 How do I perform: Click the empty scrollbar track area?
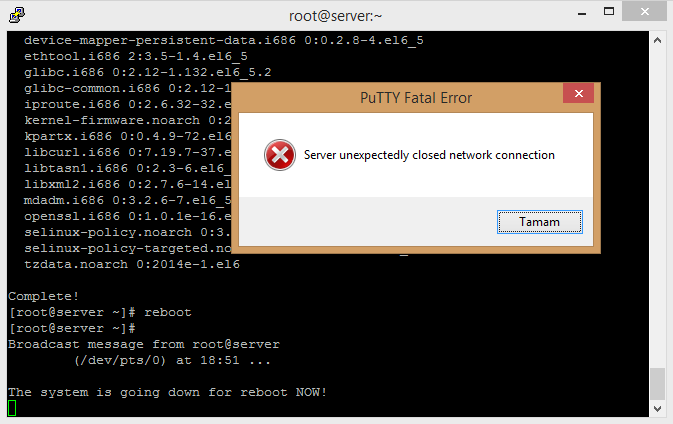[657, 208]
